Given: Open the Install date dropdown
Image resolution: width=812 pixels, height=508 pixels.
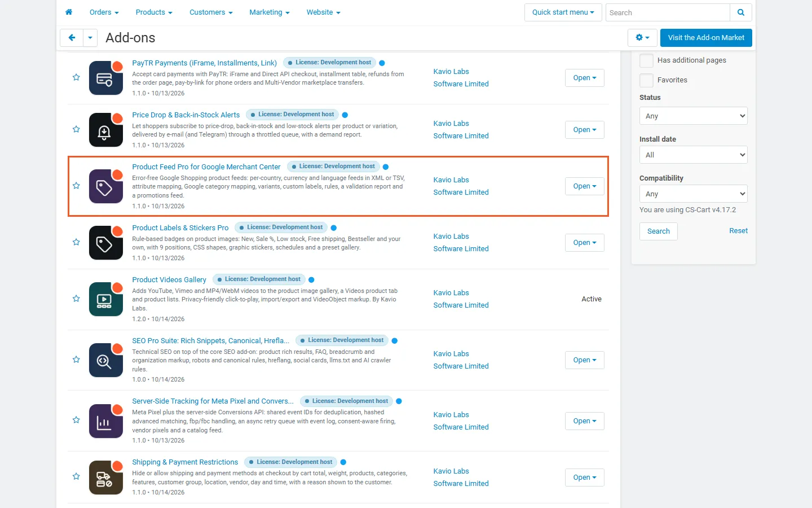Looking at the screenshot, I should [694, 155].
